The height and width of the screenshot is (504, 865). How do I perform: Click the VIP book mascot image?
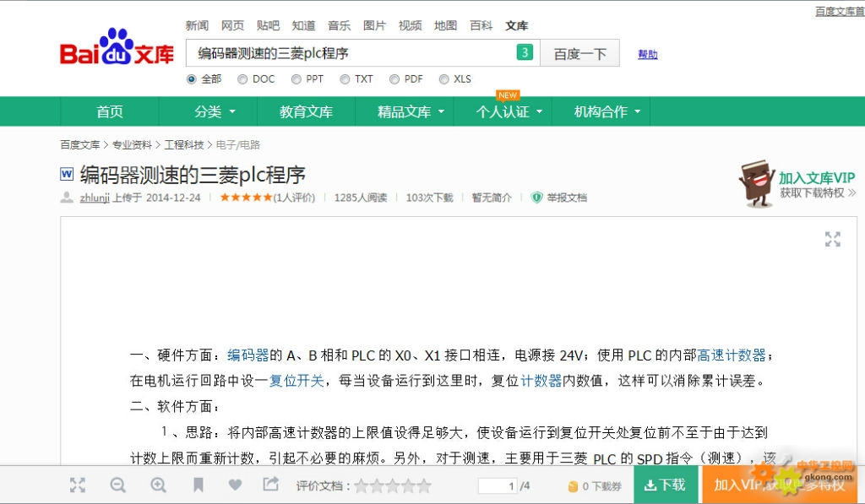point(756,184)
